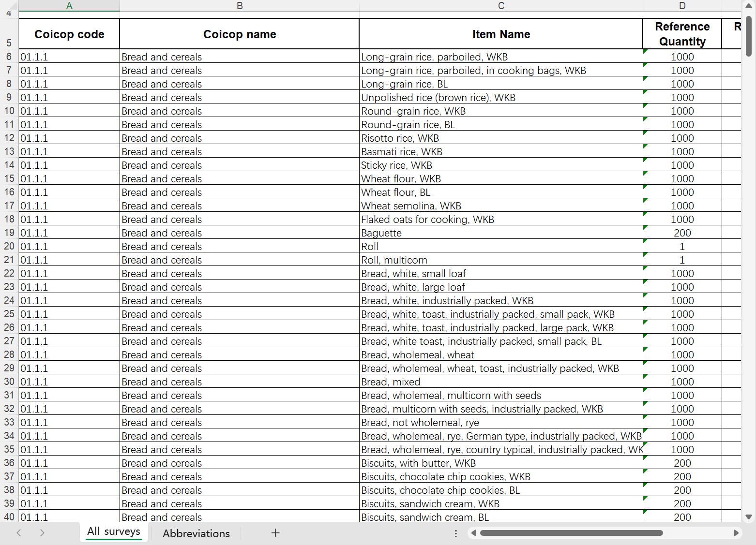Click cell 'Bread, not wholemeal, rye'

click(501, 422)
